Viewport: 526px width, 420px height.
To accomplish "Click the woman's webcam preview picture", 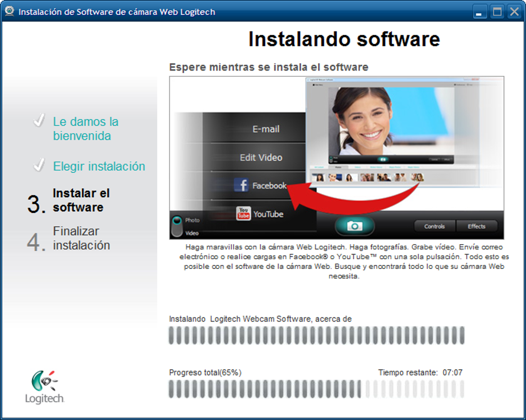I will click(391, 122).
